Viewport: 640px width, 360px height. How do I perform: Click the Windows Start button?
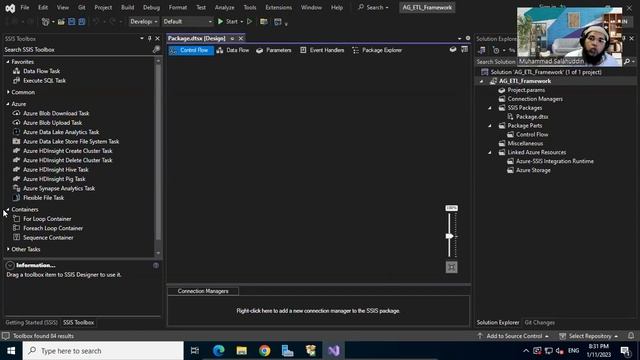click(11, 351)
